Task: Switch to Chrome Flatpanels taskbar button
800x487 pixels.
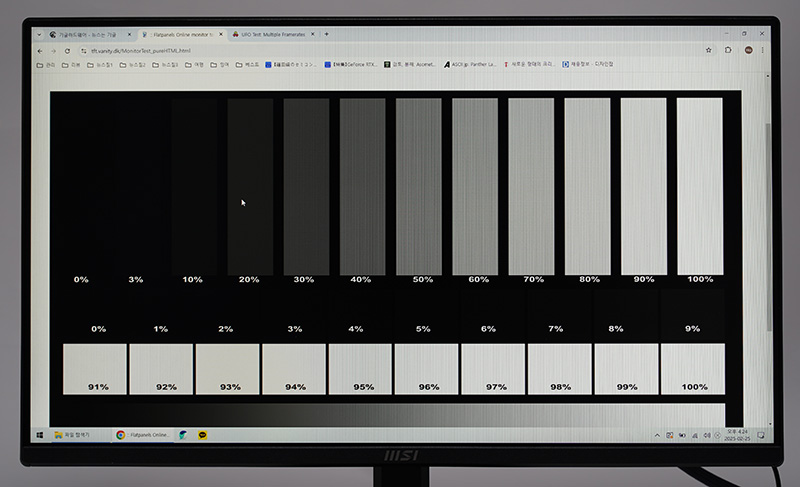Action: [142, 435]
